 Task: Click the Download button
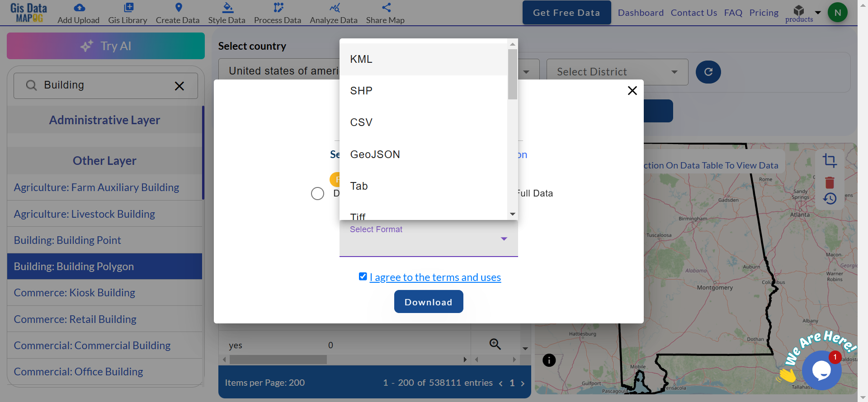pyautogui.click(x=429, y=302)
